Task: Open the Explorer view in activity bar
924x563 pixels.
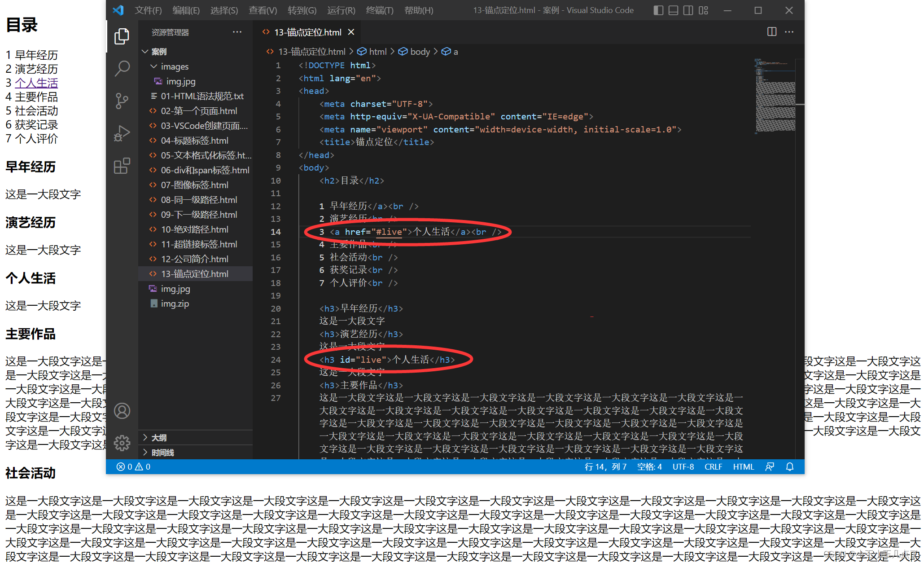Action: point(122,36)
